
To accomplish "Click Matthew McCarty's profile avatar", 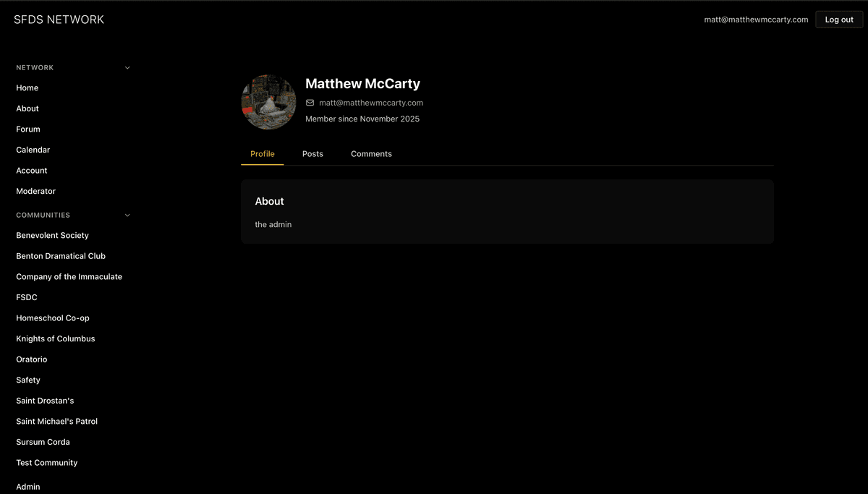I will click(x=268, y=102).
